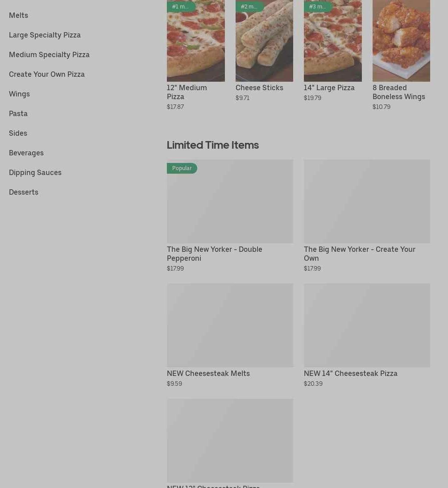The width and height of the screenshot is (448, 488).
Task: Navigate to Beverages category
Action: point(26,153)
